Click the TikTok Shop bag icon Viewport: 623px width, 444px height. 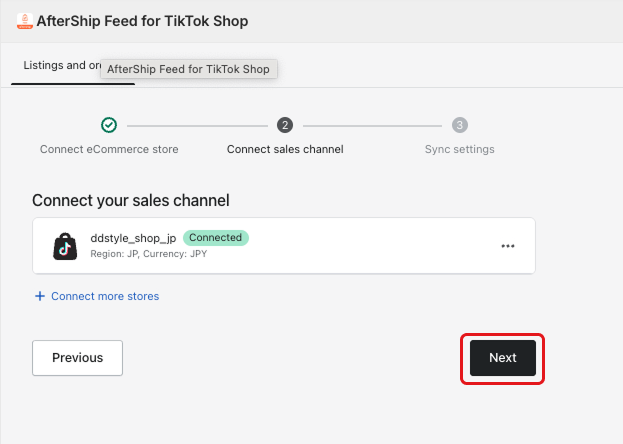point(65,246)
